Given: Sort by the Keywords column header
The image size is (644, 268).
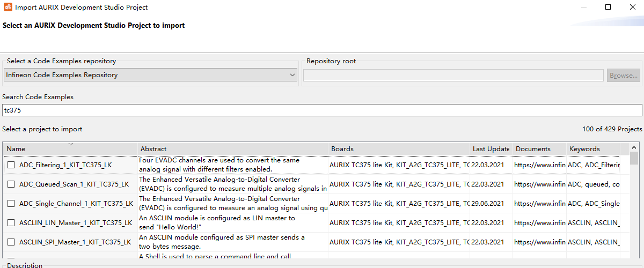Looking at the screenshot, I should [x=593, y=148].
